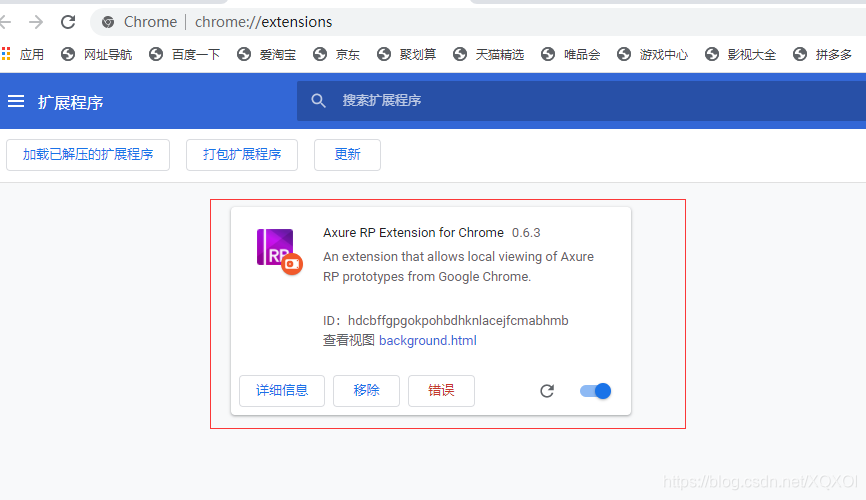
Task: Click the chrome://extensions address bar
Action: click(x=478, y=22)
